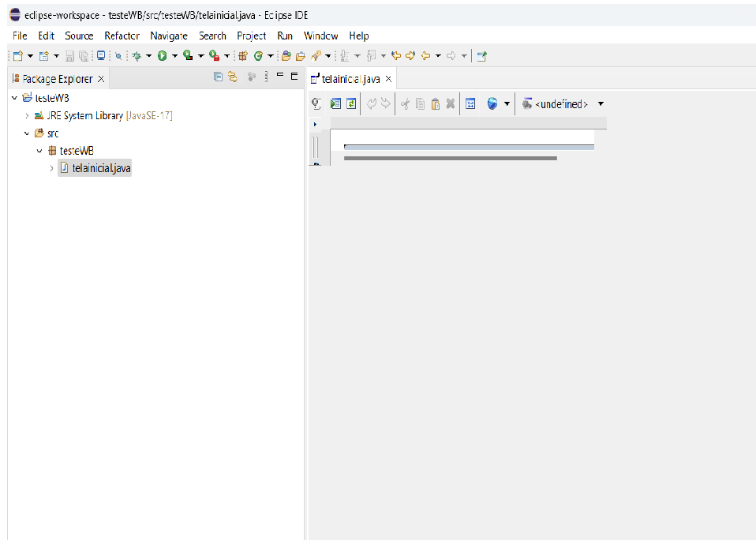This screenshot has height=540, width=756.
Task: Click the Search flashlight toolbar icon
Action: pyautogui.click(x=316, y=56)
